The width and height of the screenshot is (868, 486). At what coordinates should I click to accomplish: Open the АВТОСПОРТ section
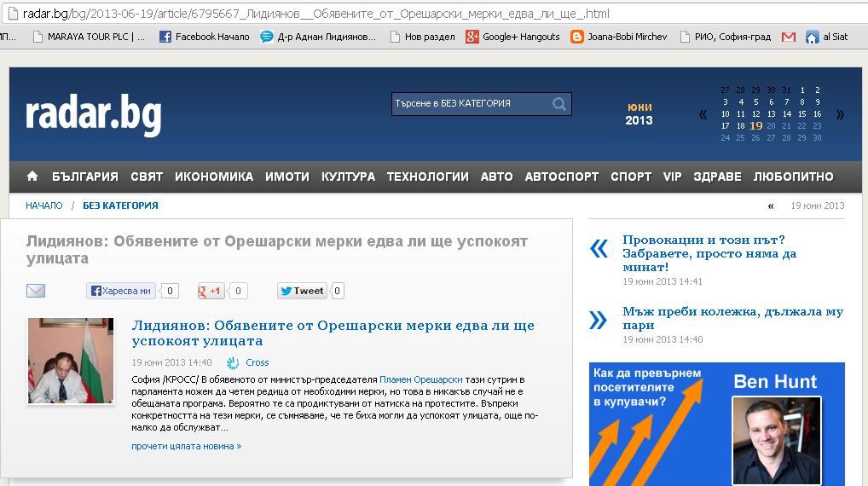coord(562,176)
